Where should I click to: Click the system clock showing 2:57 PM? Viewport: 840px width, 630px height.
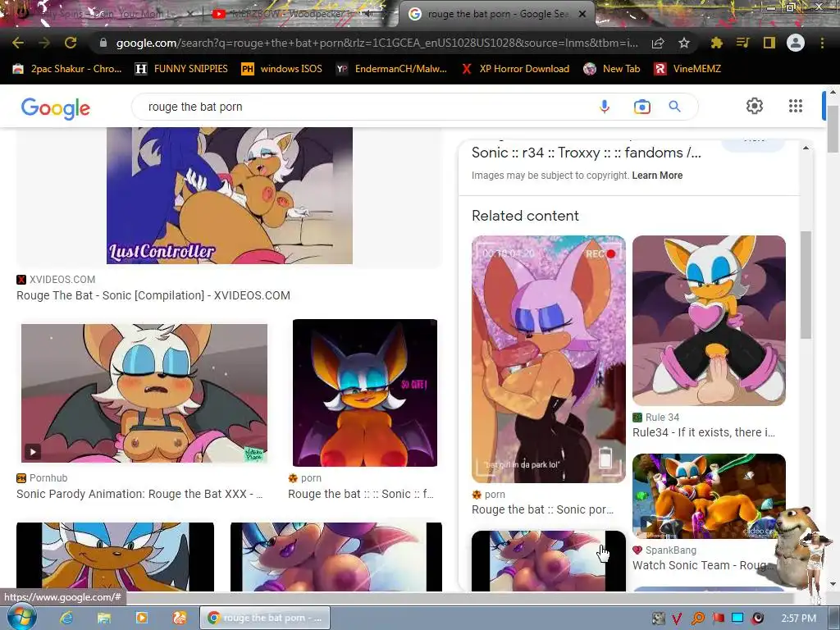click(799, 619)
